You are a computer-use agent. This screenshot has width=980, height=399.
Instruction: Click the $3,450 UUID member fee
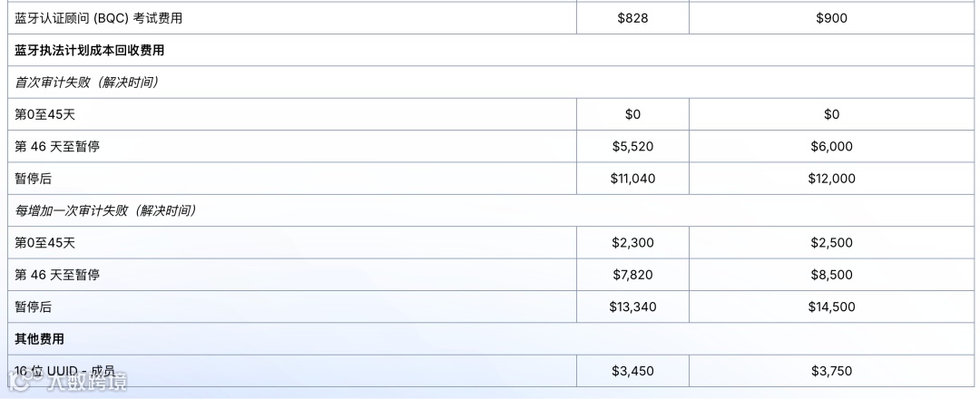[632, 371]
